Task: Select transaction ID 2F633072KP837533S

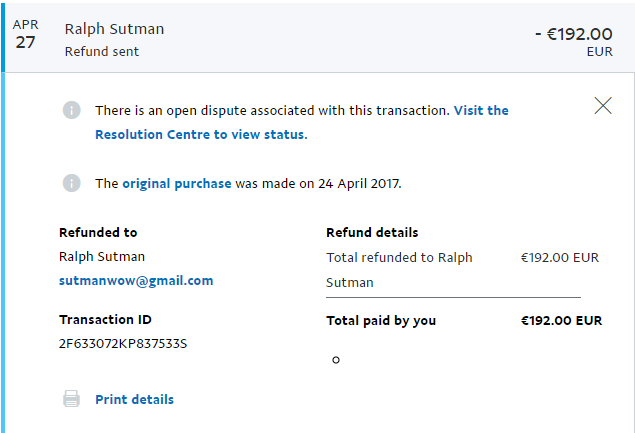Action: (123, 344)
